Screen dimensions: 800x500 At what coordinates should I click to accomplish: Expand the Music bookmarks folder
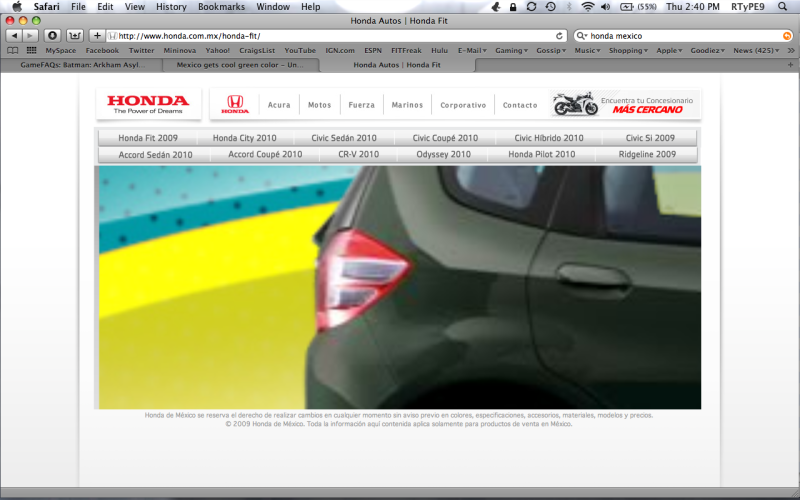[x=587, y=51]
